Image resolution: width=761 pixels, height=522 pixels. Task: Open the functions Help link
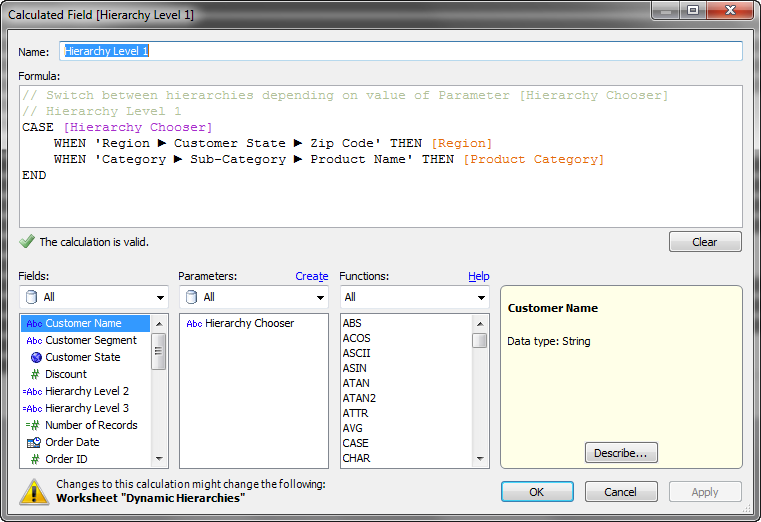click(x=479, y=276)
